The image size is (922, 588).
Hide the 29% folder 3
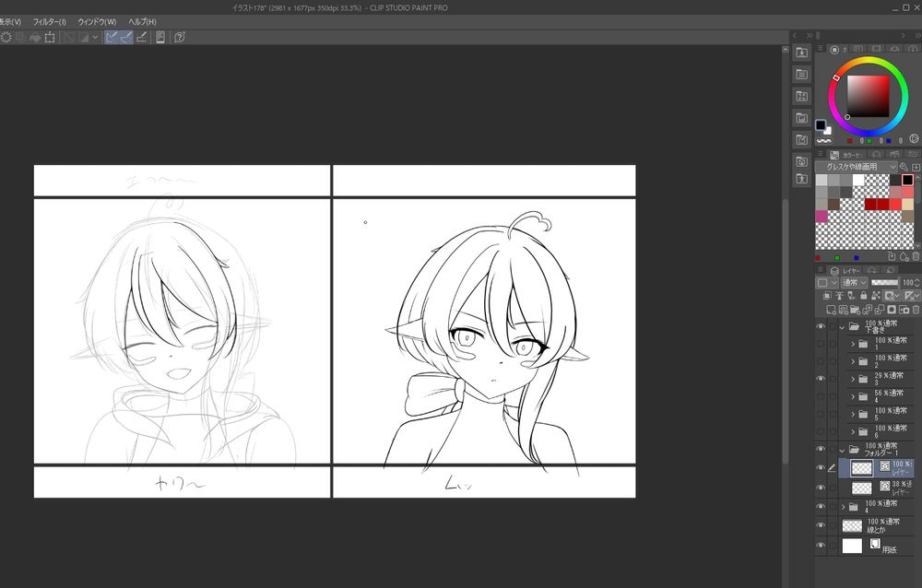[x=821, y=379]
